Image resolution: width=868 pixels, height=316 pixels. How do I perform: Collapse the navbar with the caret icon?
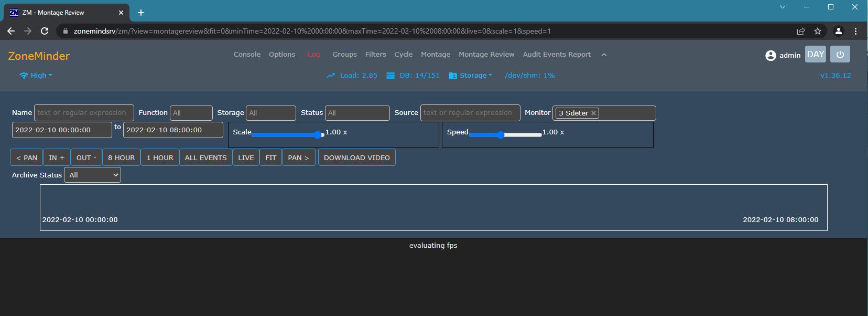604,55
